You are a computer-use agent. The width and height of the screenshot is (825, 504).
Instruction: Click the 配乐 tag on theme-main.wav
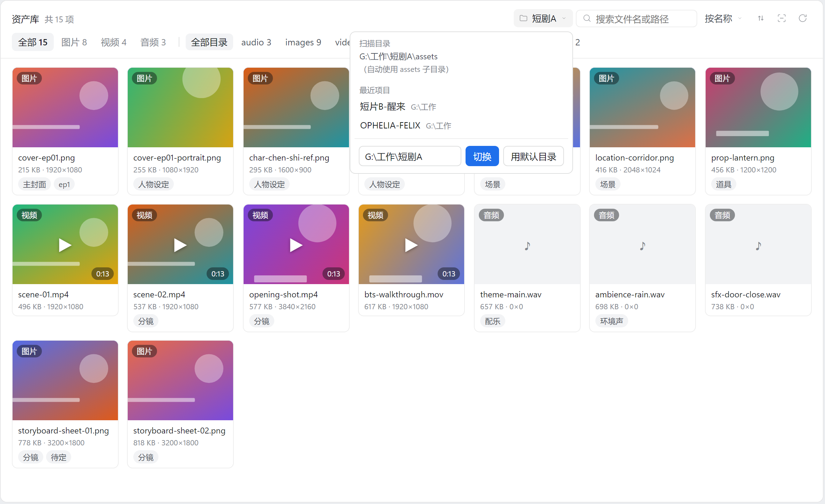tap(492, 321)
